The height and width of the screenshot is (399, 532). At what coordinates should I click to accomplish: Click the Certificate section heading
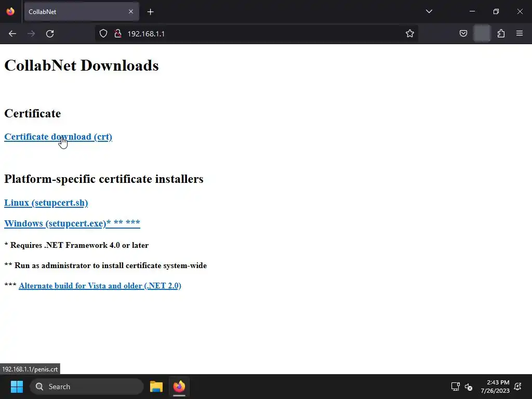(x=33, y=113)
